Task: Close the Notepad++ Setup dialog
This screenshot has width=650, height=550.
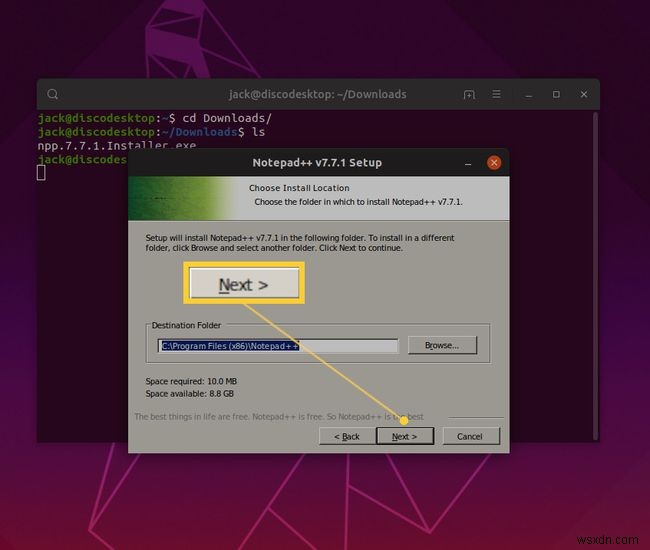Action: (x=494, y=163)
